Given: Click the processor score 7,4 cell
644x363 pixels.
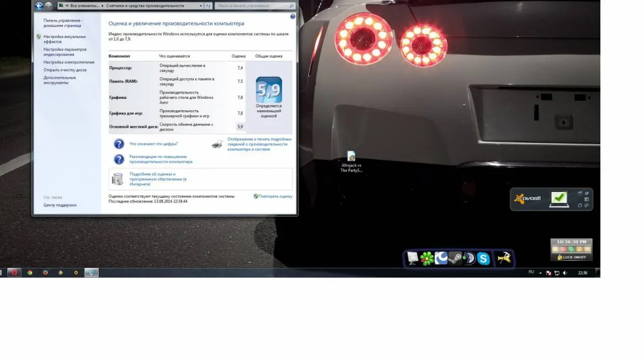Looking at the screenshot, I should pos(240,68).
